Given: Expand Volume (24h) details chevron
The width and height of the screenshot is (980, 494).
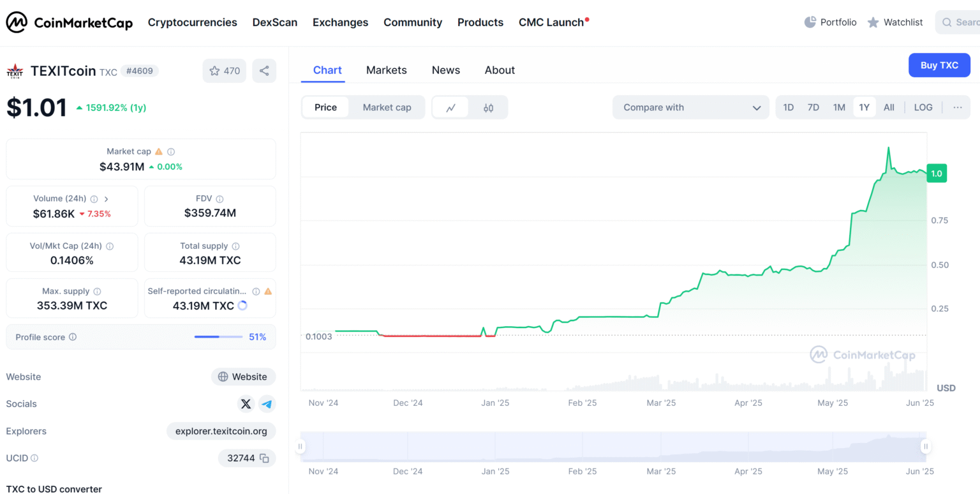Looking at the screenshot, I should tap(107, 199).
